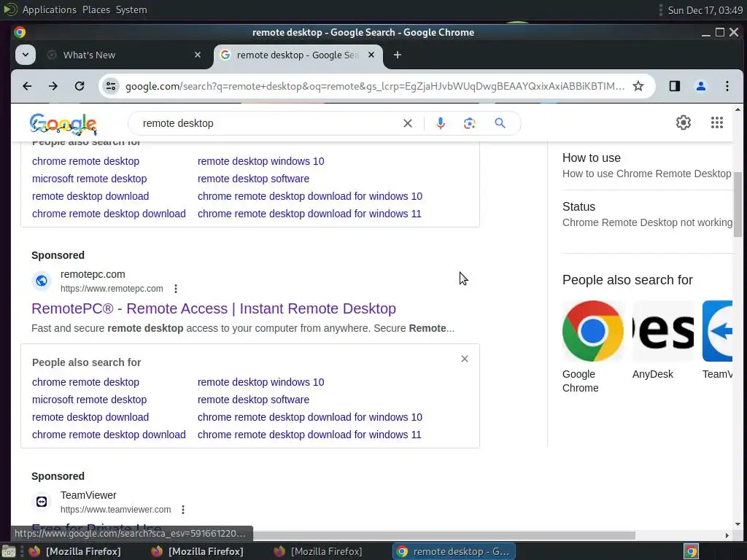Open the tab search dropdown arrow
Viewport: 747px width, 560px height.
[26, 55]
